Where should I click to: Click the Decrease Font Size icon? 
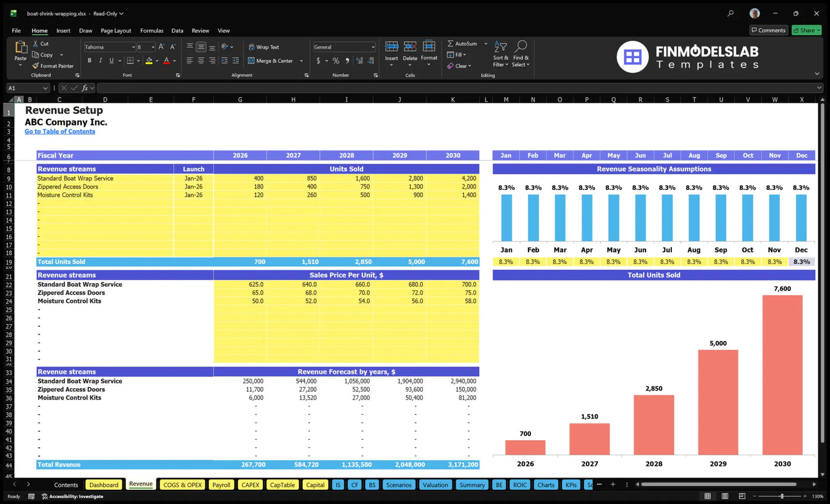(x=173, y=47)
